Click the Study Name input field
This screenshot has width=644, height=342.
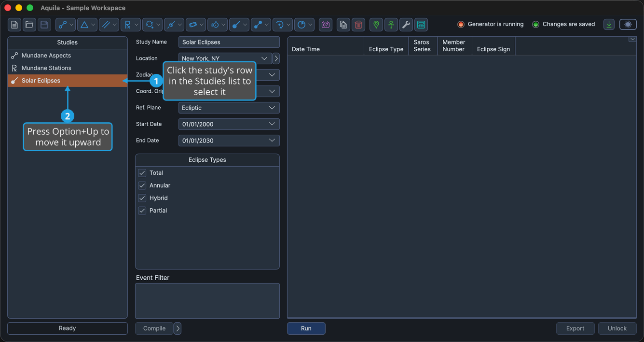point(229,42)
